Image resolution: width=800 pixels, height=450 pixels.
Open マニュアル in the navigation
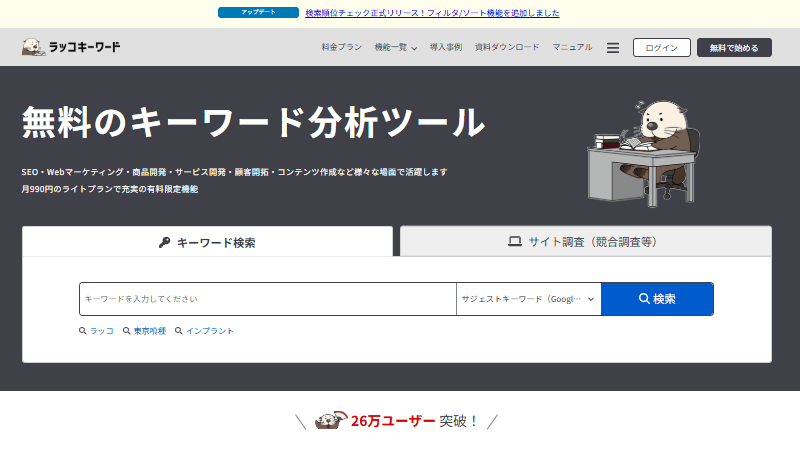(572, 47)
